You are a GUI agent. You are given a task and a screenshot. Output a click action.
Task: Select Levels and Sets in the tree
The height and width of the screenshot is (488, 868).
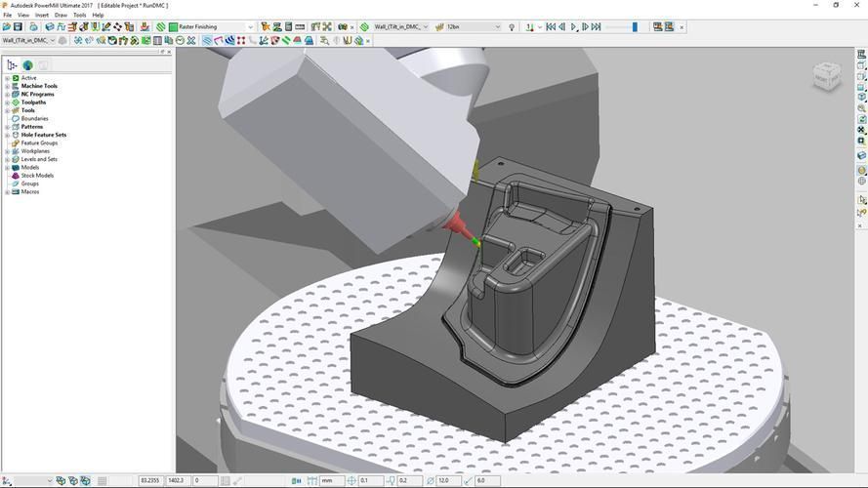(x=39, y=159)
